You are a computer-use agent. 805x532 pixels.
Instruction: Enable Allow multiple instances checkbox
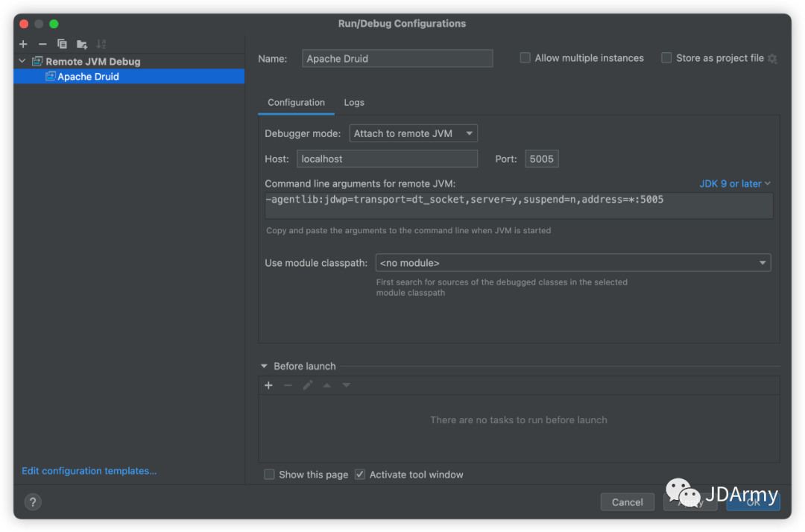(525, 58)
